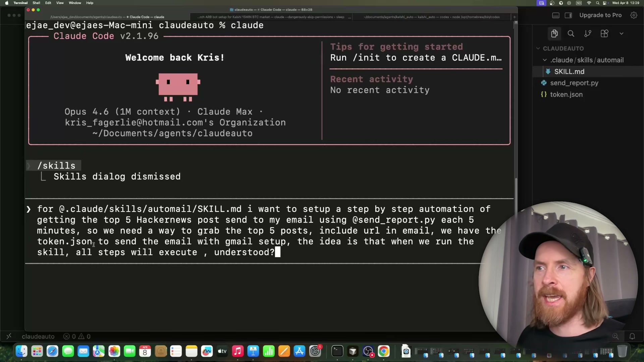Open Photos from the dock

[114, 351]
